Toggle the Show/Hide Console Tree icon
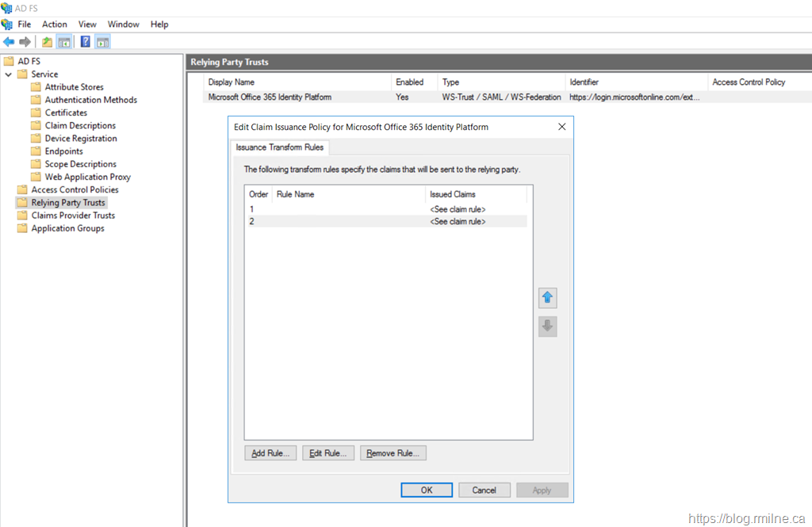 (x=64, y=42)
